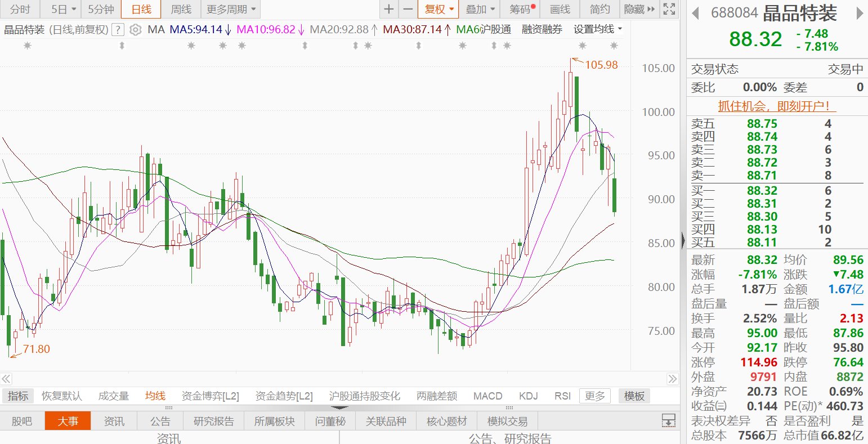The width and height of the screenshot is (868, 444).
Task: Open the 大事 tab
Action: 68,421
